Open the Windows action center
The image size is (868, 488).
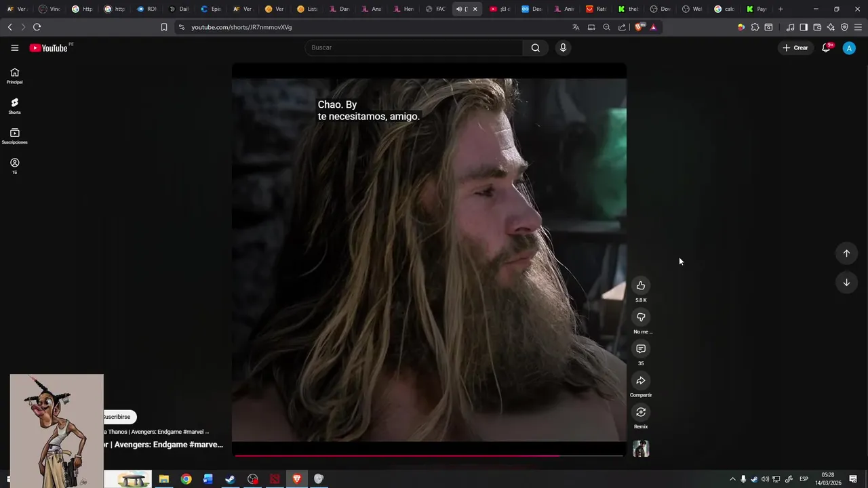click(x=853, y=479)
